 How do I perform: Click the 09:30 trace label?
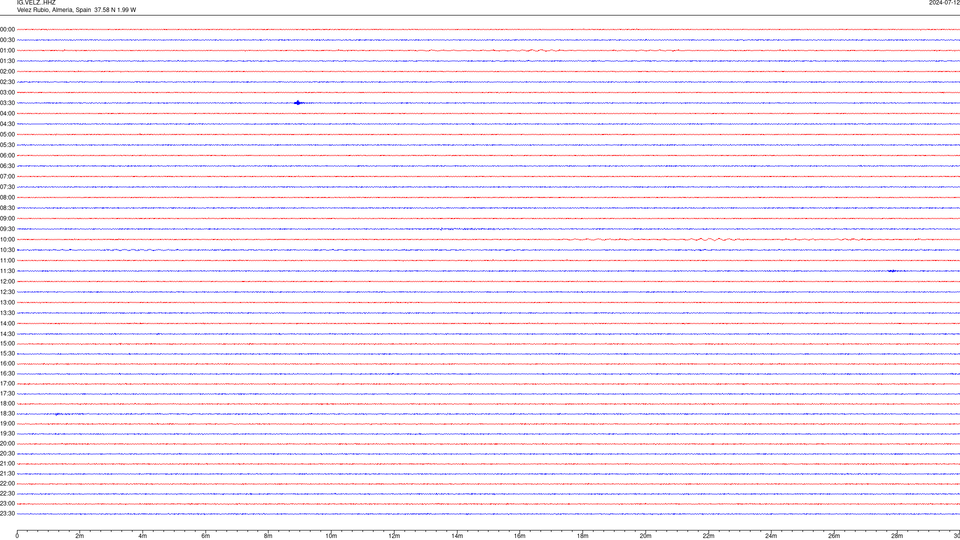pos(7,229)
